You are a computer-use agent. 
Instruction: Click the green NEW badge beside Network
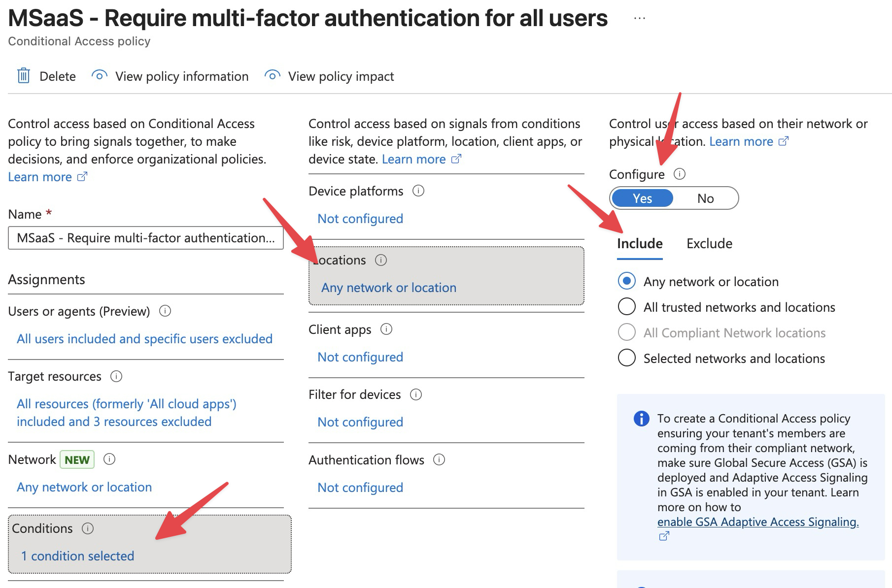[77, 459]
